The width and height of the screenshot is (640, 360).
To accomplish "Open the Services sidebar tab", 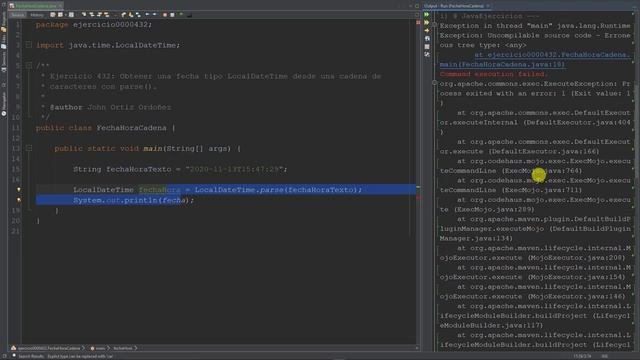I will point(4,61).
